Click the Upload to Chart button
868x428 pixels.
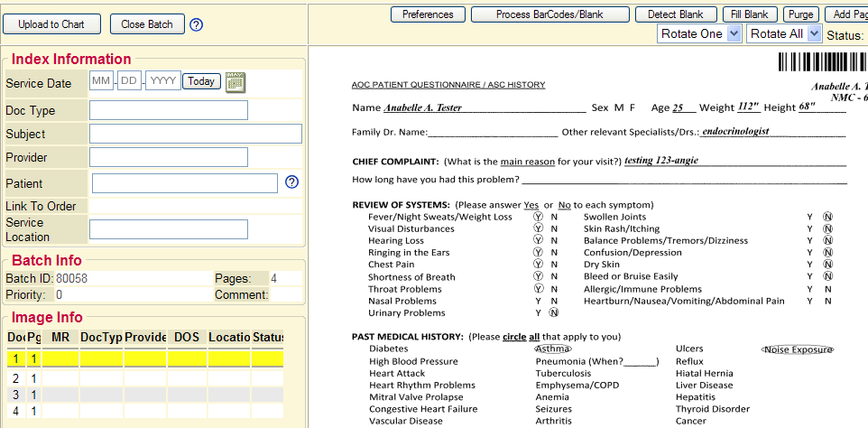[x=51, y=24]
